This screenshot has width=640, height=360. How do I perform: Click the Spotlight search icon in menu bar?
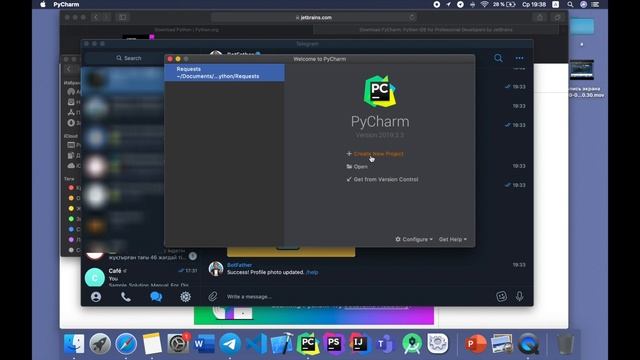570,4
